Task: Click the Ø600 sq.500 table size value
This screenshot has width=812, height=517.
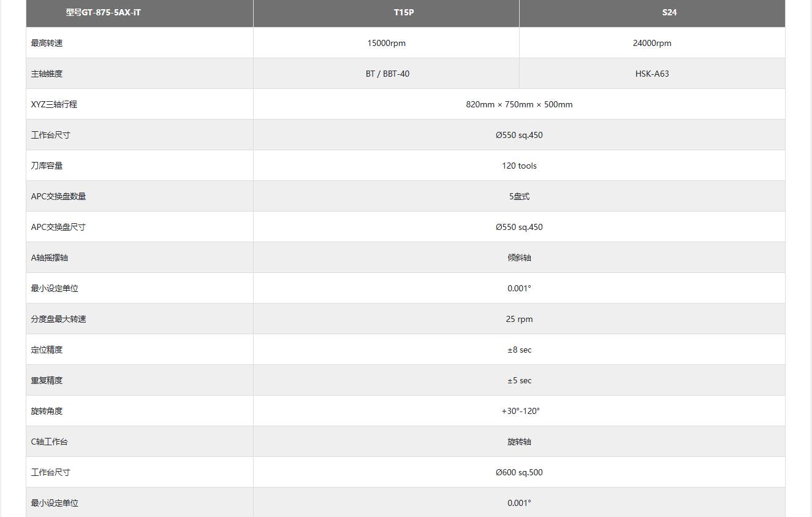Action: [x=519, y=472]
